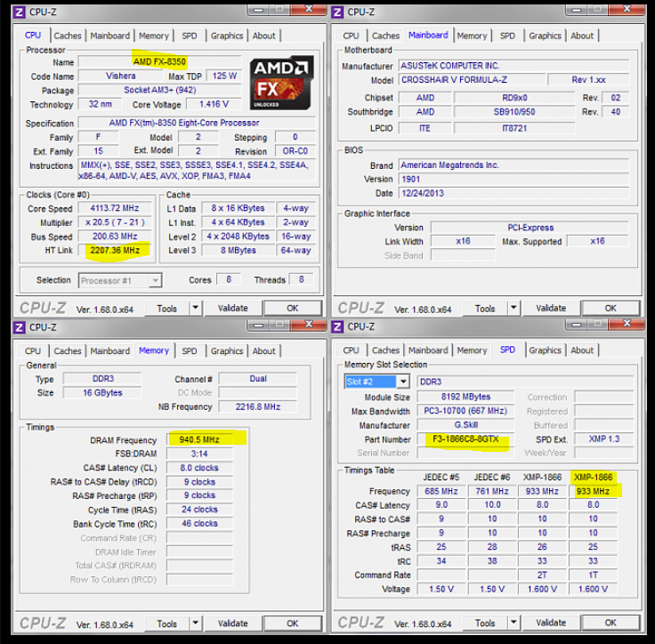The width and height of the screenshot is (655, 644).
Task: Minimize the SPD window
Action: [577, 325]
